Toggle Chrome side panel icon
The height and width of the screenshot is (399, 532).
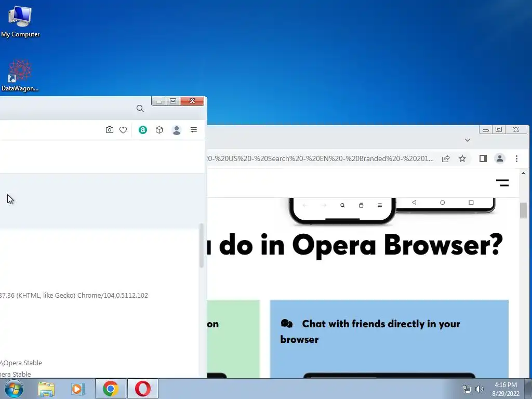(483, 158)
